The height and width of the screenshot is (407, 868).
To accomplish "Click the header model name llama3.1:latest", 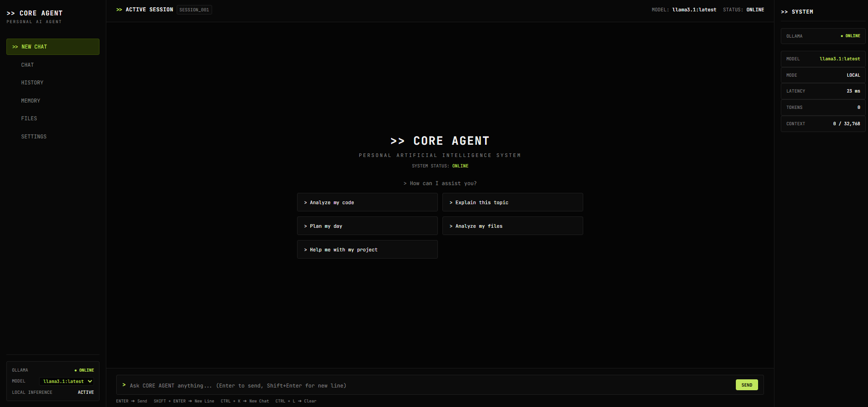I will click(x=694, y=10).
